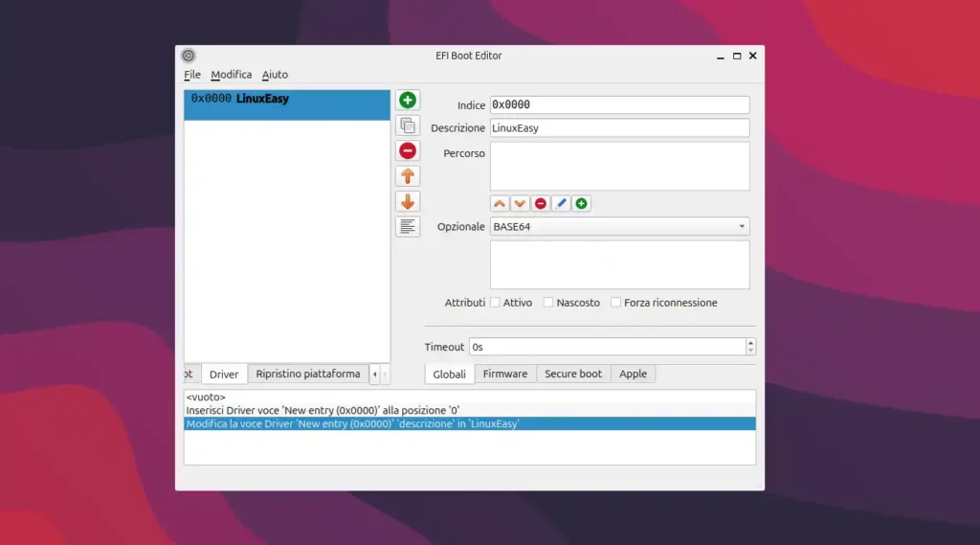The image size is (980, 545).
Task: Maximize the EFI Boot Editor window
Action: coord(737,56)
